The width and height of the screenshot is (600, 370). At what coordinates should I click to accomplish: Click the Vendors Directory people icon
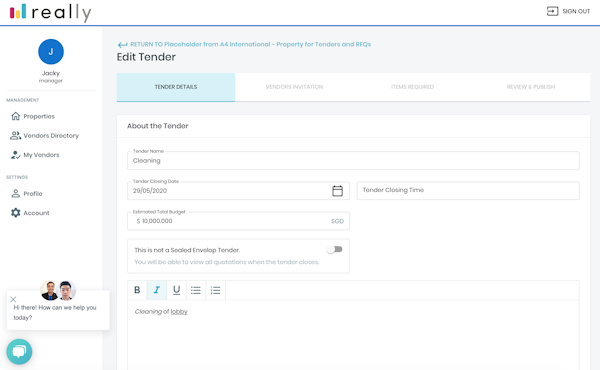coord(15,135)
